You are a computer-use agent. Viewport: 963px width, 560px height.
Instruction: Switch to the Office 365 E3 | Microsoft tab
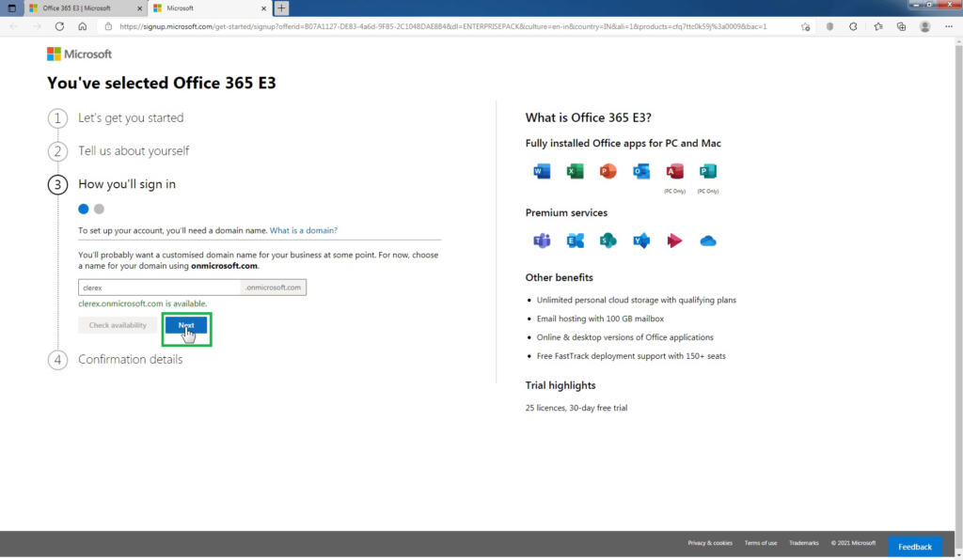click(x=86, y=8)
